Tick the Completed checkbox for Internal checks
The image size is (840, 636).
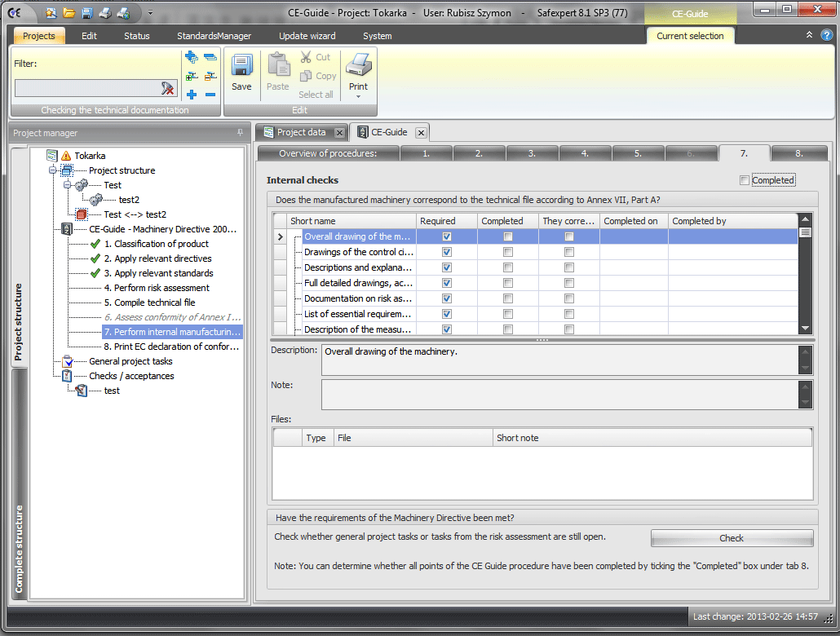point(745,180)
